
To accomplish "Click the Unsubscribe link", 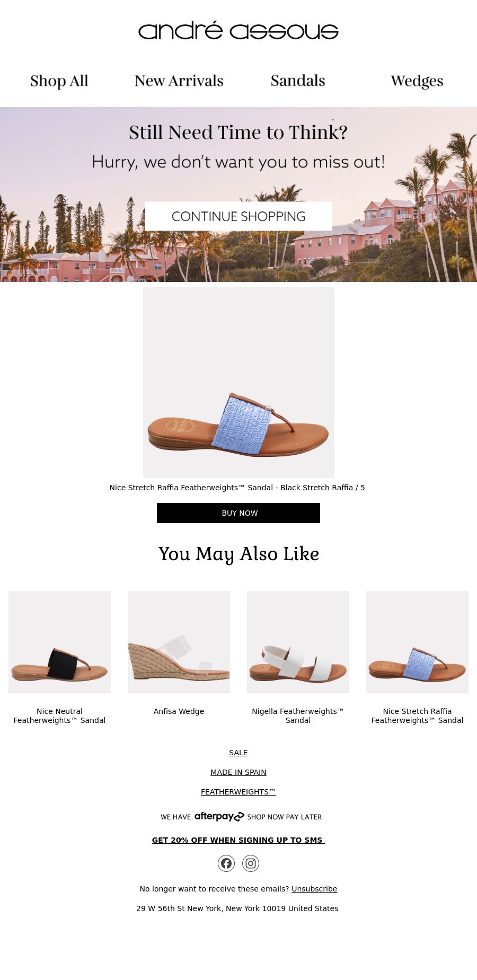I will tap(314, 889).
